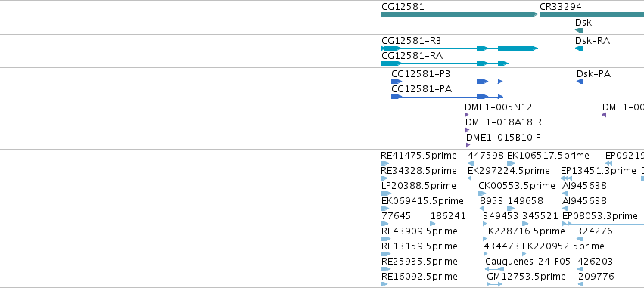The width and height of the screenshot is (644, 288).
Task: Select the CR33294 gene bar
Action: click(592, 14)
